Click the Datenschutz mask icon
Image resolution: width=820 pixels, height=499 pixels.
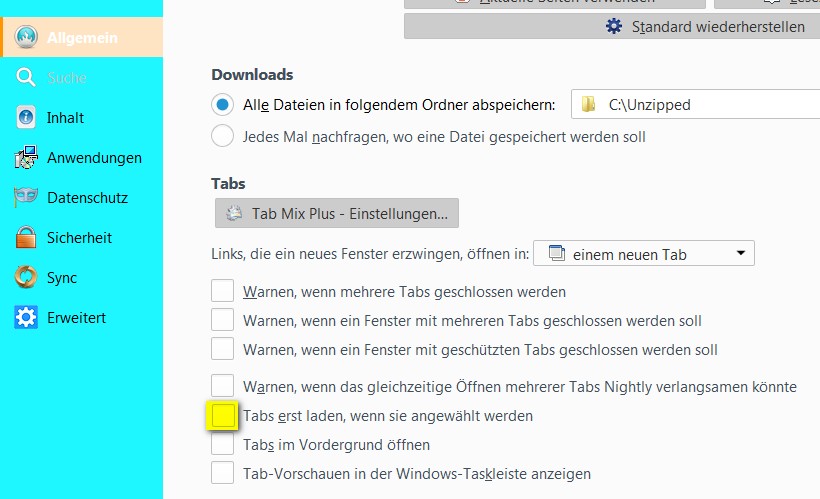tap(26, 198)
